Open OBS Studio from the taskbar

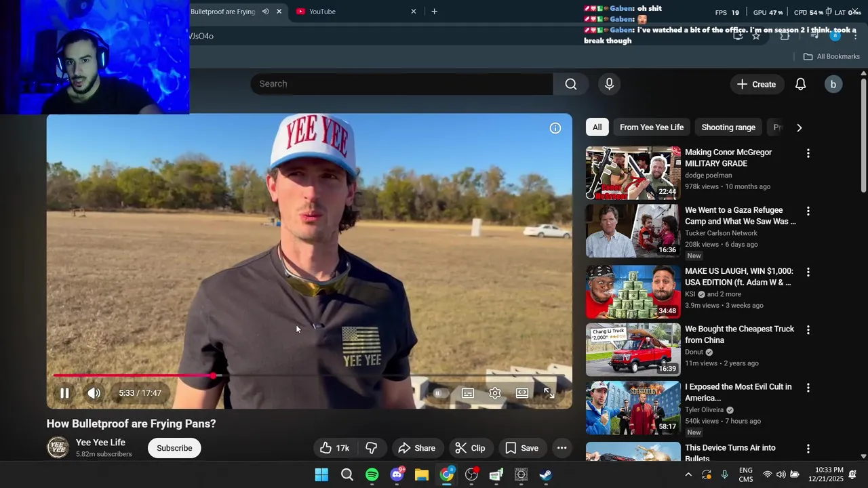click(x=471, y=474)
